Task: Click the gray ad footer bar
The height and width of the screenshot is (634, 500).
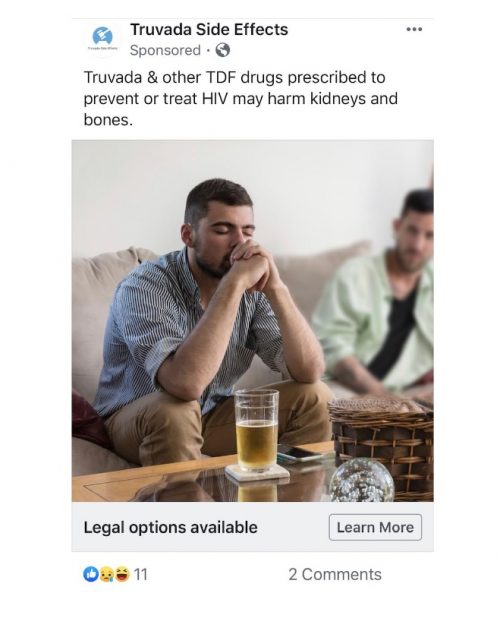Action: pyautogui.click(x=253, y=527)
